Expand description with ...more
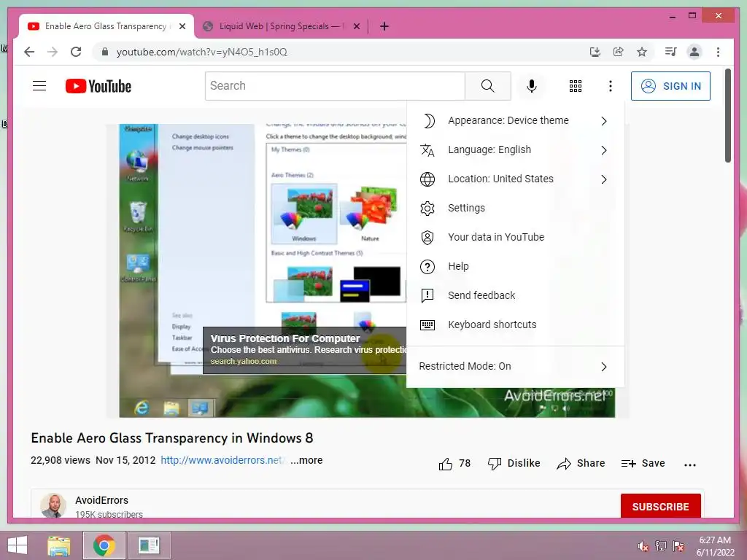 point(306,460)
